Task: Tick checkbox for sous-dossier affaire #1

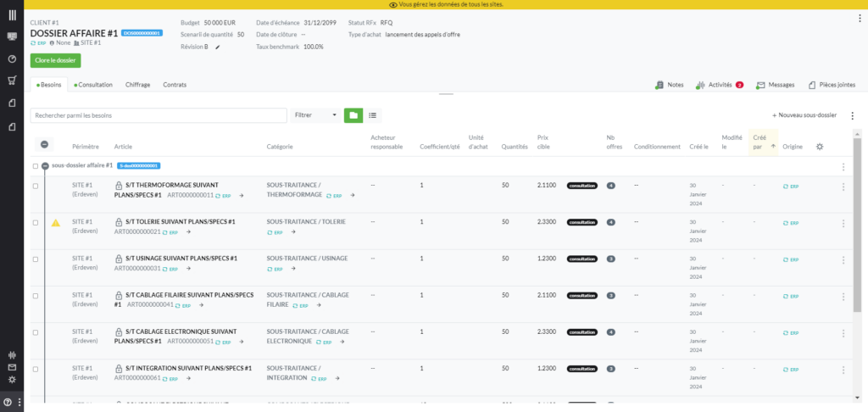Action: click(36, 166)
